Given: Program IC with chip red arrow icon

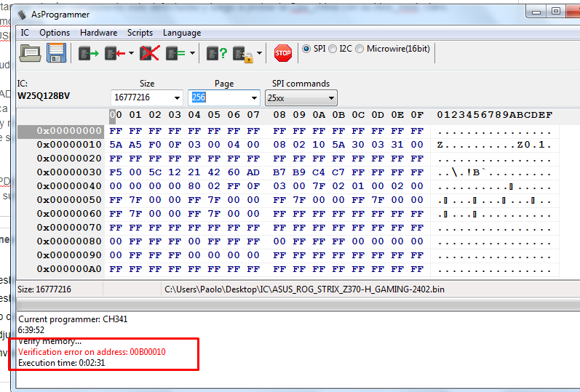Looking at the screenshot, I should point(115,54).
